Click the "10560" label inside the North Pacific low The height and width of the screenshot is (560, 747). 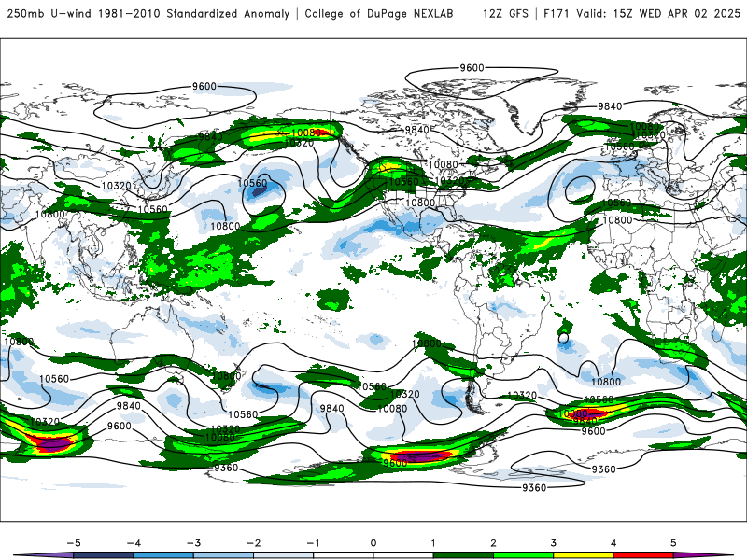click(x=252, y=183)
